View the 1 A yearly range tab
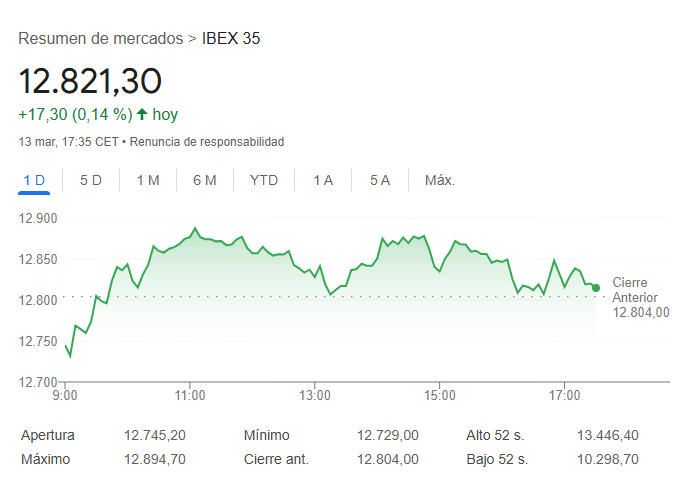This screenshot has width=694, height=486. (323, 180)
